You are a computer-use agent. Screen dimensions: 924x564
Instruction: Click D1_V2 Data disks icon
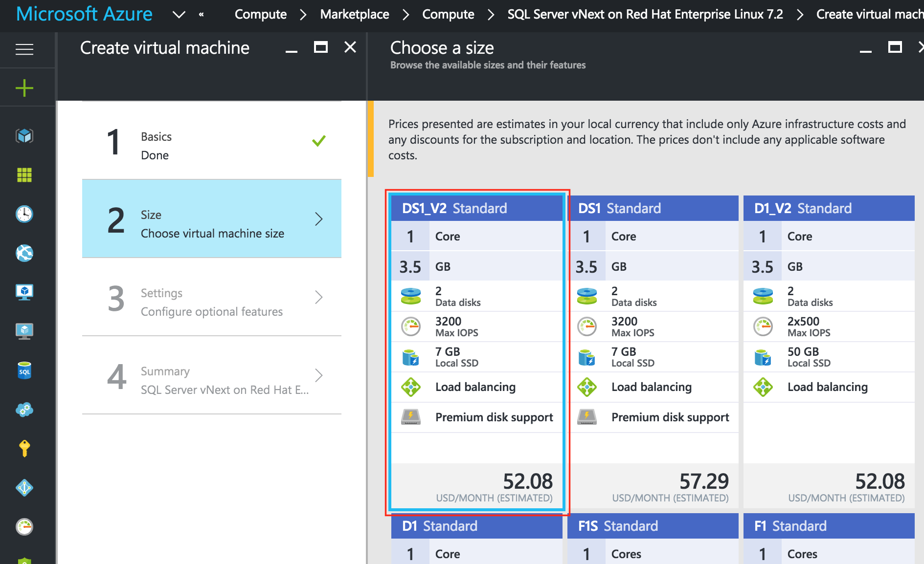point(763,296)
